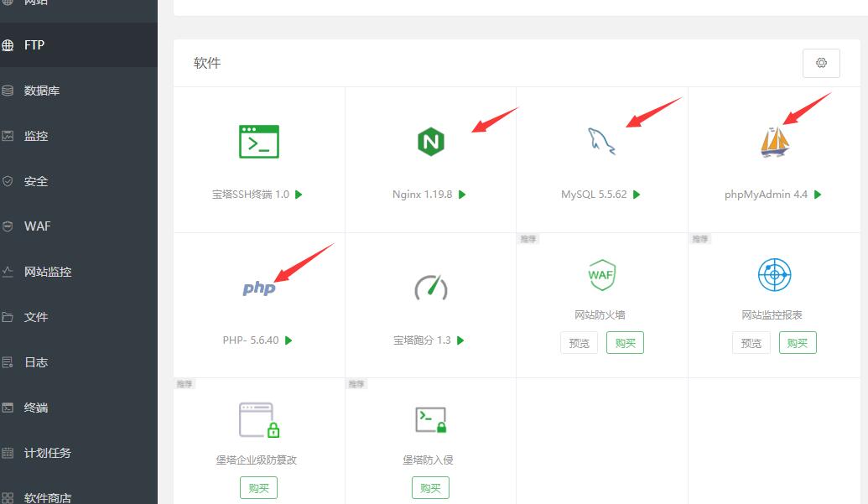This screenshot has height=504, width=868.
Task: Purchase 堡塔企业级防篡改 plugin
Action: 258,488
